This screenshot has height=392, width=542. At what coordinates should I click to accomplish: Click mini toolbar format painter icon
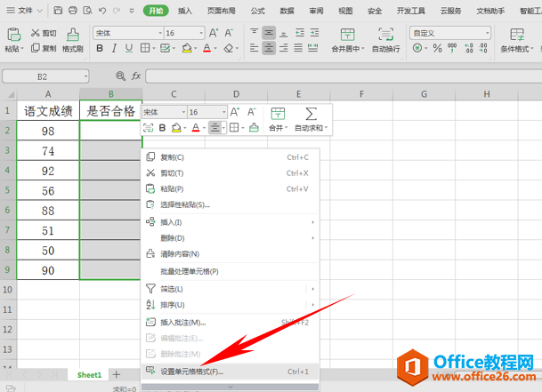(x=254, y=128)
